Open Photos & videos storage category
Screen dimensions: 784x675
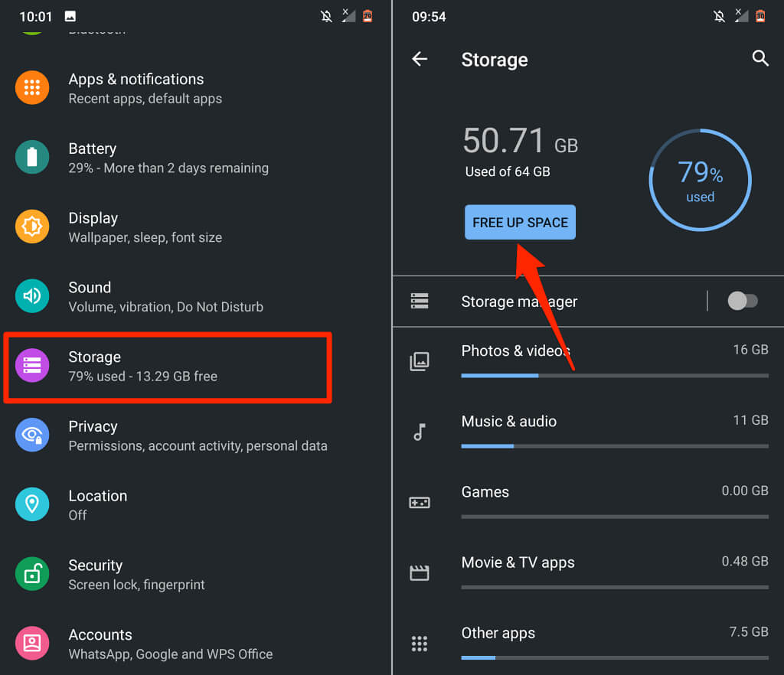[x=515, y=351]
